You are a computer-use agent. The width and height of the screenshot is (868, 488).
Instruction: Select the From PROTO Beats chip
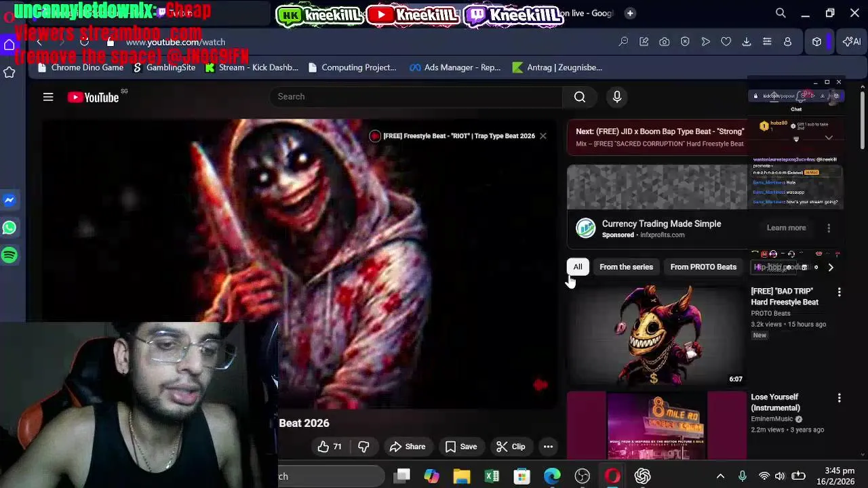pos(703,267)
